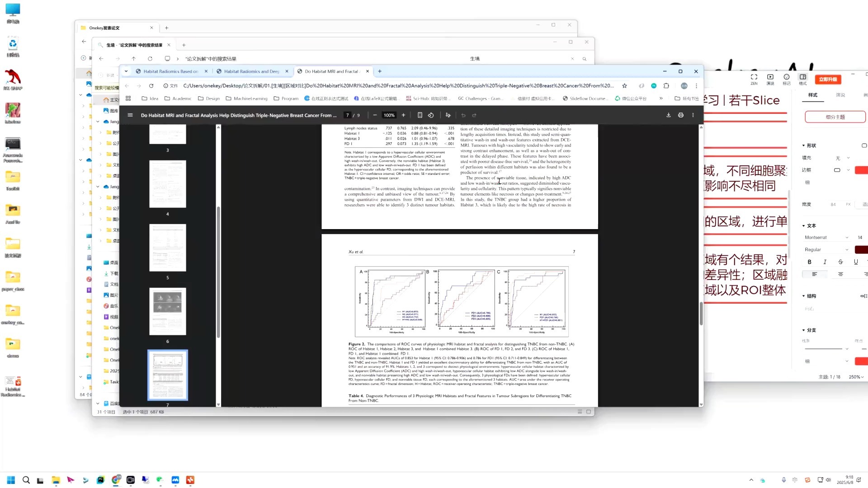Open the marker (标记) smiley icon
Viewport: 868px width, 488px height.
pos(787,79)
